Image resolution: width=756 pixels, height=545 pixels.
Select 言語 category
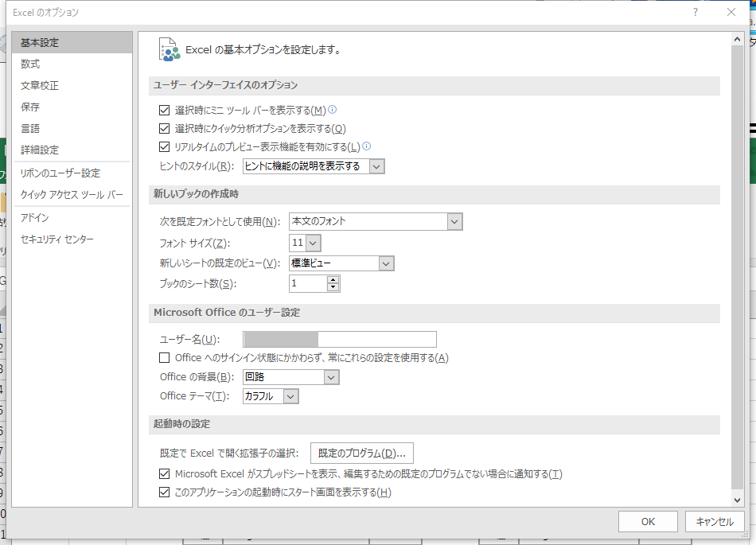(x=72, y=128)
